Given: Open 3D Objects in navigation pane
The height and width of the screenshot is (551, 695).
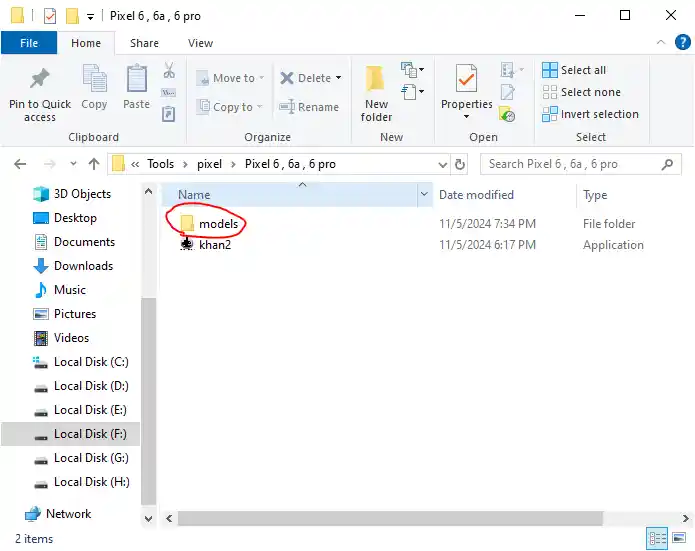Looking at the screenshot, I should click(x=72, y=194).
